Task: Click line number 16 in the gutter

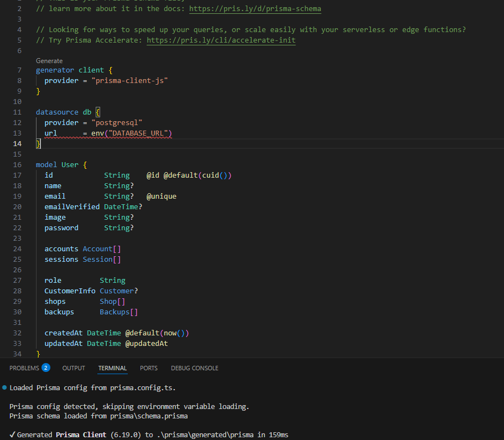Action: pyautogui.click(x=17, y=165)
